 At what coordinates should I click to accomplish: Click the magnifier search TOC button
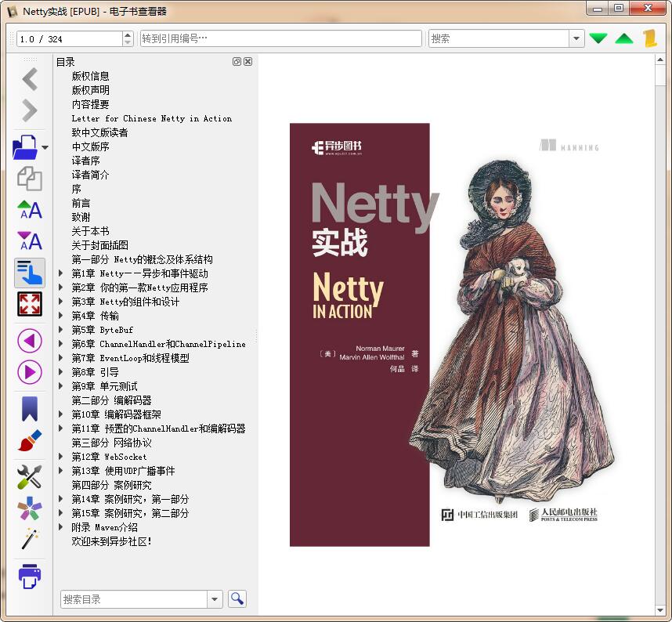237,598
